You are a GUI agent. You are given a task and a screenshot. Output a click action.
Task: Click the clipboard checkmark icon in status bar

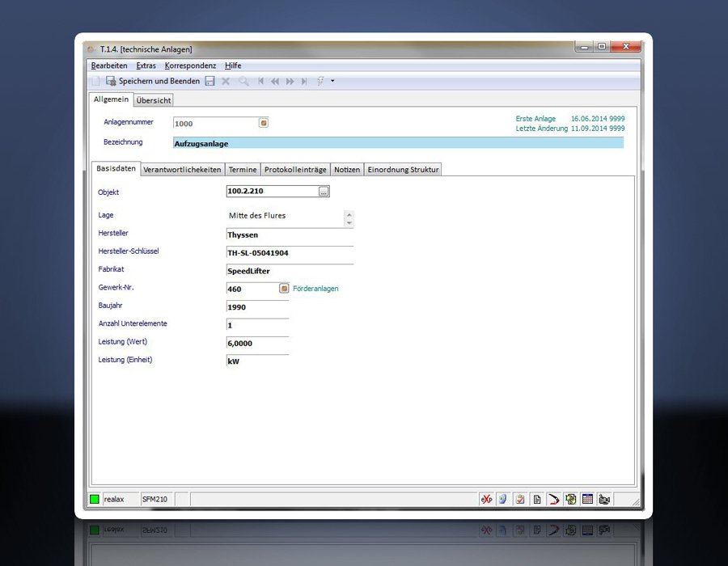(520, 499)
